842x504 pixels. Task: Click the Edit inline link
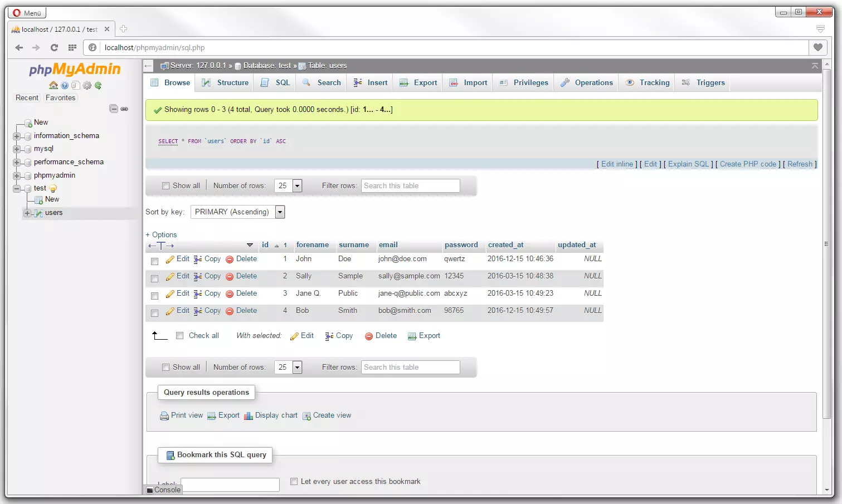coord(616,164)
